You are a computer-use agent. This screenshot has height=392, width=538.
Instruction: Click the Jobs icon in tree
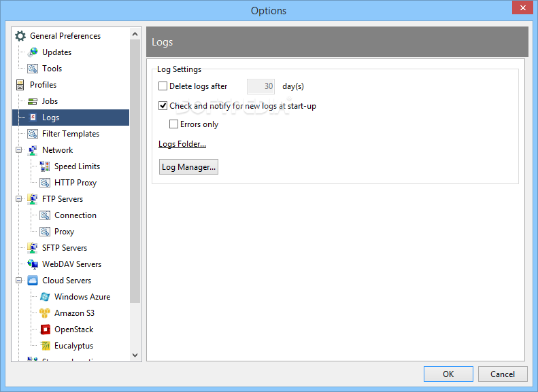point(33,101)
